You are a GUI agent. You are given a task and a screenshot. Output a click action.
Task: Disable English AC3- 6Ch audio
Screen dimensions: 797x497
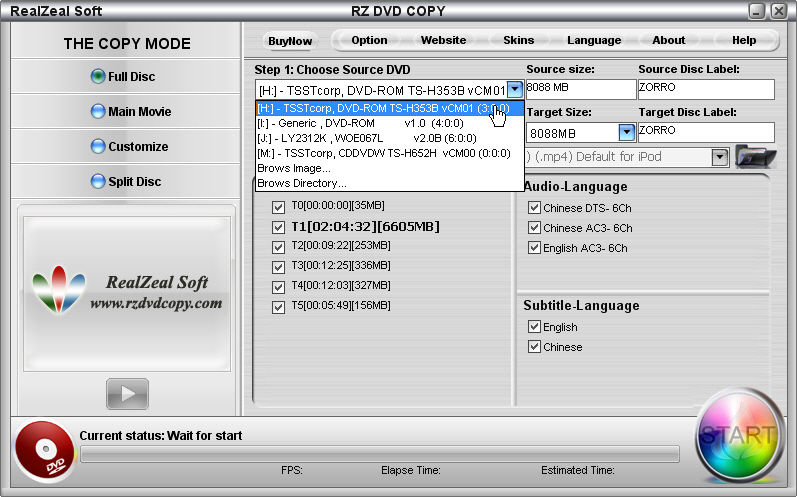coord(534,248)
